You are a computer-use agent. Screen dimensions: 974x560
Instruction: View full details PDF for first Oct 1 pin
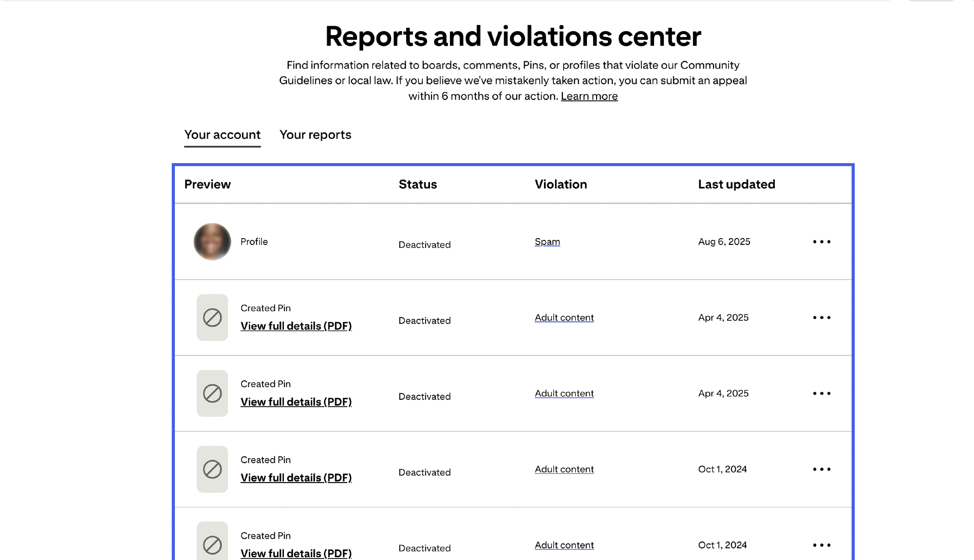coord(296,478)
